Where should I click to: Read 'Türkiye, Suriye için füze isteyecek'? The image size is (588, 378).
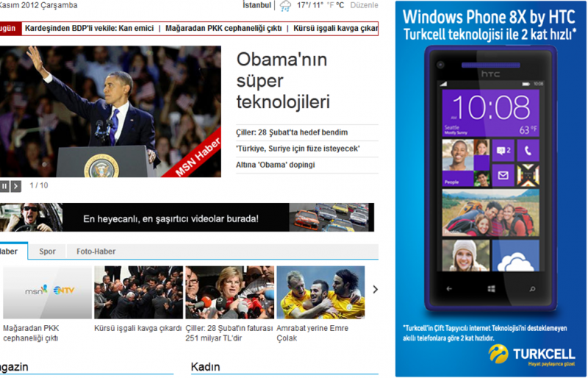pos(298,149)
